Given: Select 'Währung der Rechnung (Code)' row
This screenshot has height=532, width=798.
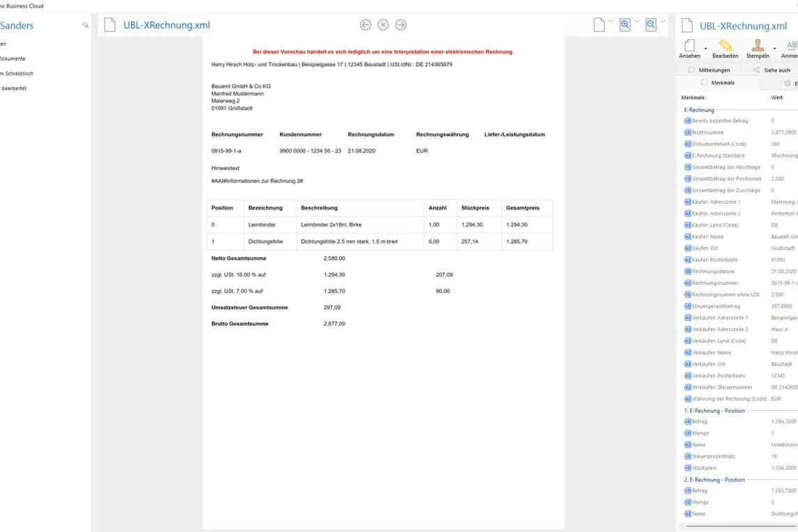Looking at the screenshot, I should coord(740,399).
